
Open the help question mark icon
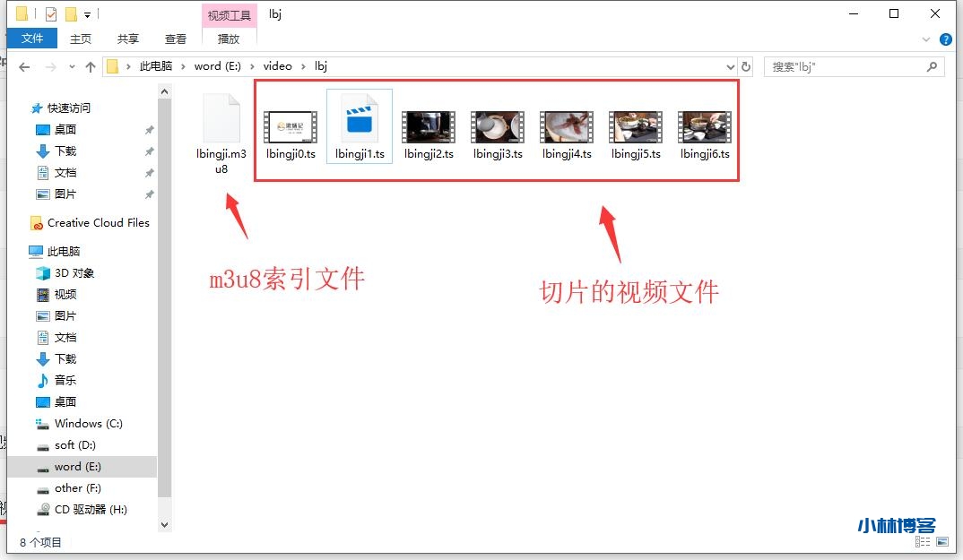click(x=945, y=39)
